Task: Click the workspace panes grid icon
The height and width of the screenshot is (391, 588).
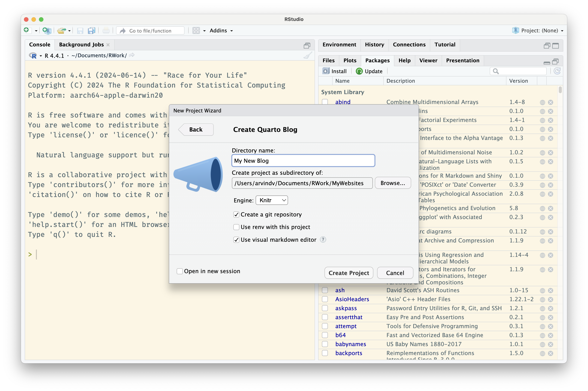Action: click(196, 31)
